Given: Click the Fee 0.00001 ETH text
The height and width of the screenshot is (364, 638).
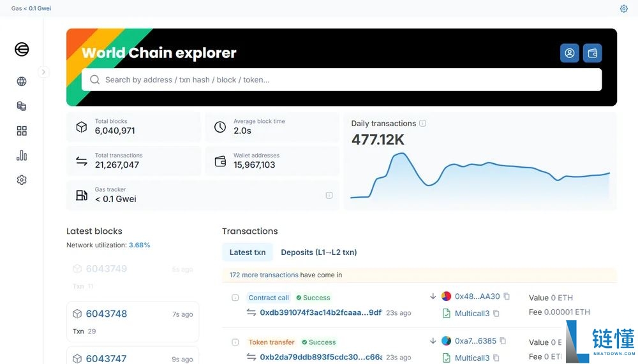Looking at the screenshot, I should pyautogui.click(x=559, y=312).
